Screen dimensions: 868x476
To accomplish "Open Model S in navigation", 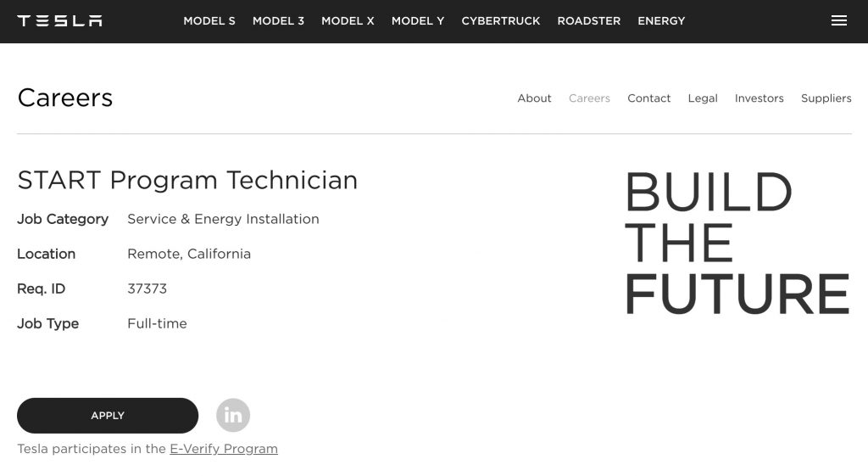I will tap(209, 21).
